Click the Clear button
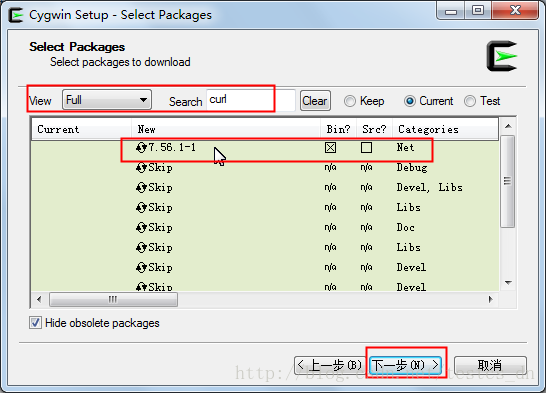The width and height of the screenshot is (546, 393). pos(315,101)
